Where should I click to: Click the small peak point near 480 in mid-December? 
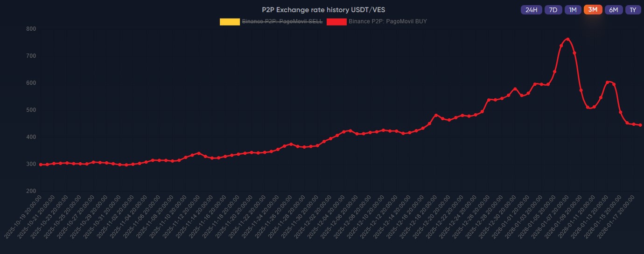436,115
